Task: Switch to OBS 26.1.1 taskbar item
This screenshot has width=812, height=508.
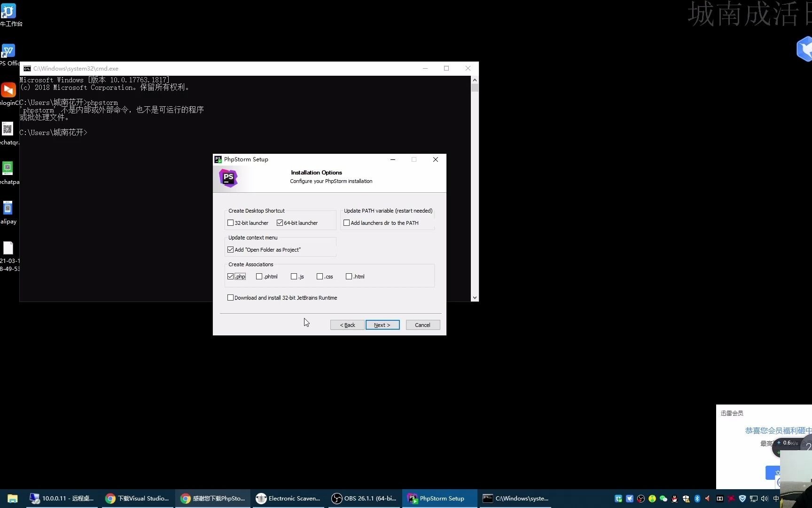Action: 364,499
